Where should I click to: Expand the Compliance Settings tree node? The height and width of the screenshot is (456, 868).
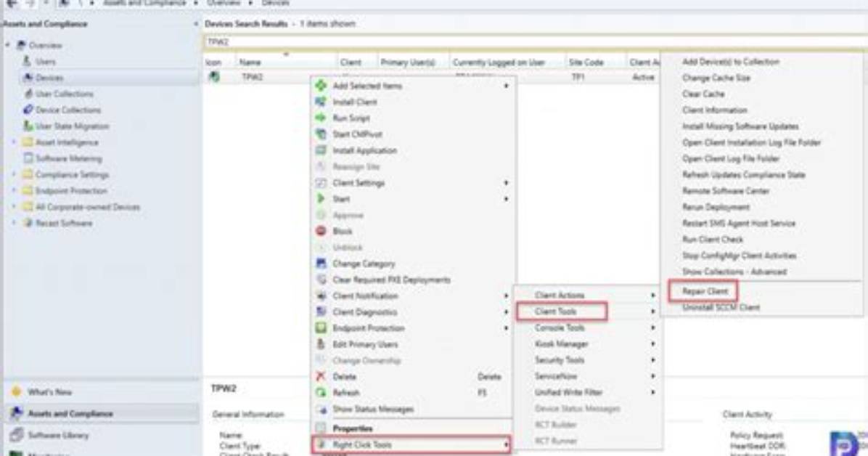click(x=14, y=174)
